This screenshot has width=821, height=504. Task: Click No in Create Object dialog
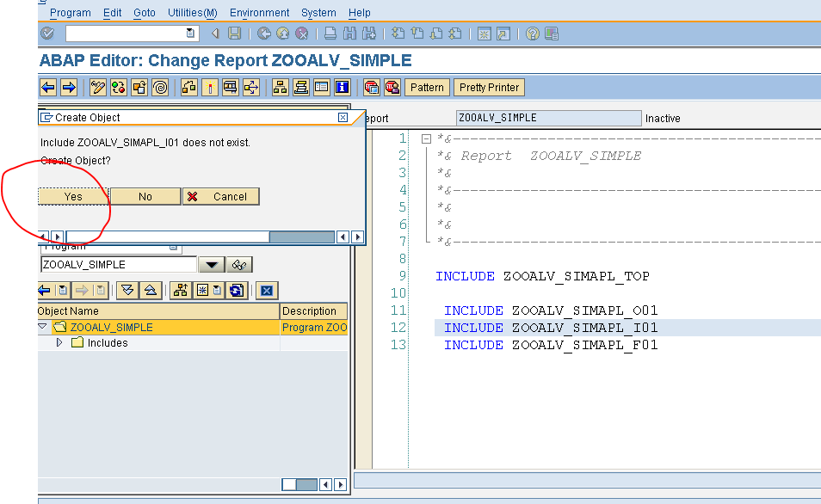point(145,197)
